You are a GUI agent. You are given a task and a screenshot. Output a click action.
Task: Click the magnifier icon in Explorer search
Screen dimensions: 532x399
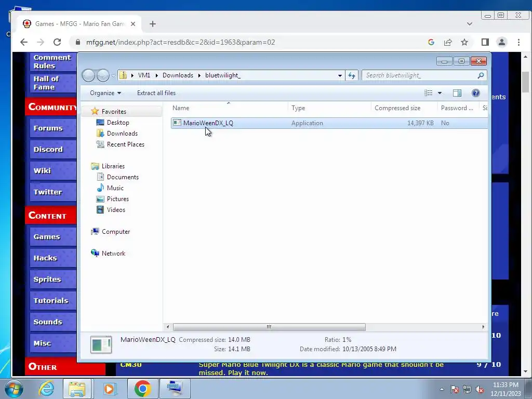[481, 75]
